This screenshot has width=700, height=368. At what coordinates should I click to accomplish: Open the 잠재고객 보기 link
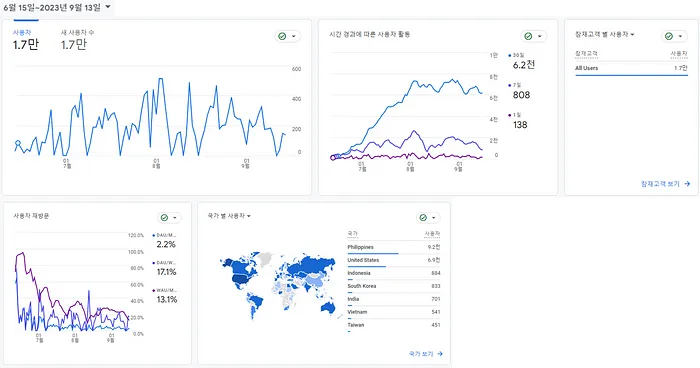pyautogui.click(x=665, y=184)
